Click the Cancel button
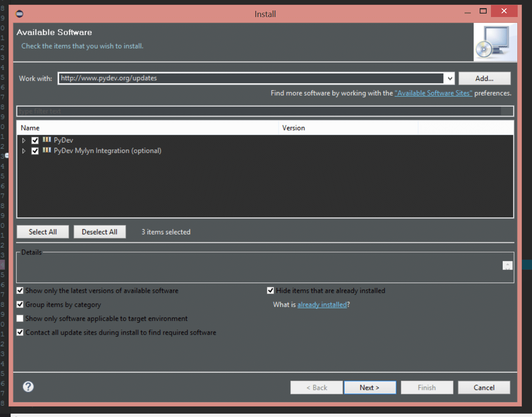 [x=484, y=388]
